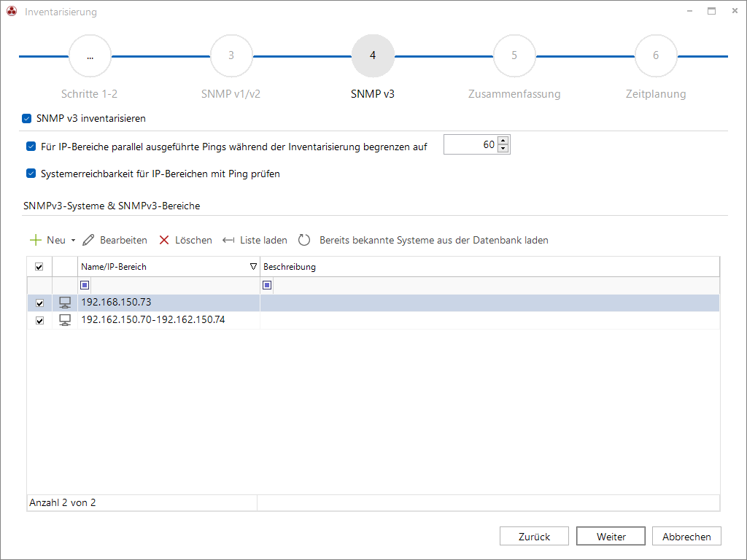
Task: Go to step Schritte 1-2 circle
Action: point(90,55)
